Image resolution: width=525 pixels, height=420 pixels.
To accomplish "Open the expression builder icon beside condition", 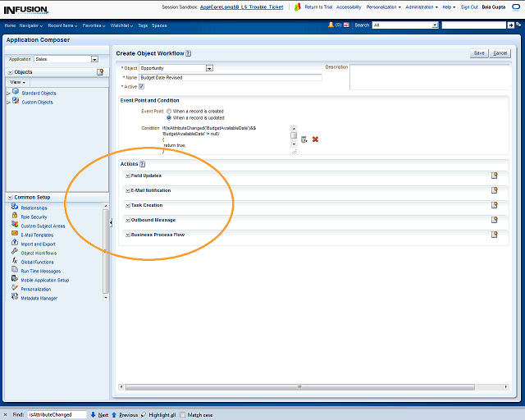I will [x=304, y=139].
